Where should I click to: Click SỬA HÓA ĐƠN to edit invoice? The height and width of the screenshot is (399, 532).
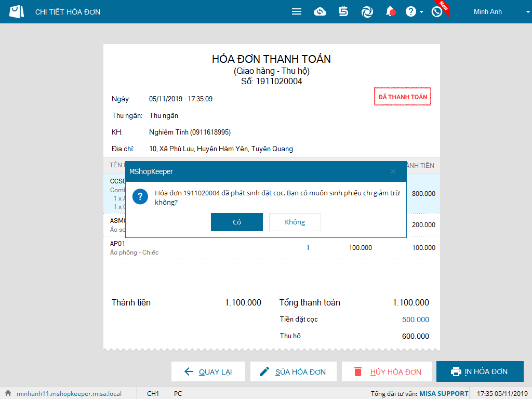(294, 371)
